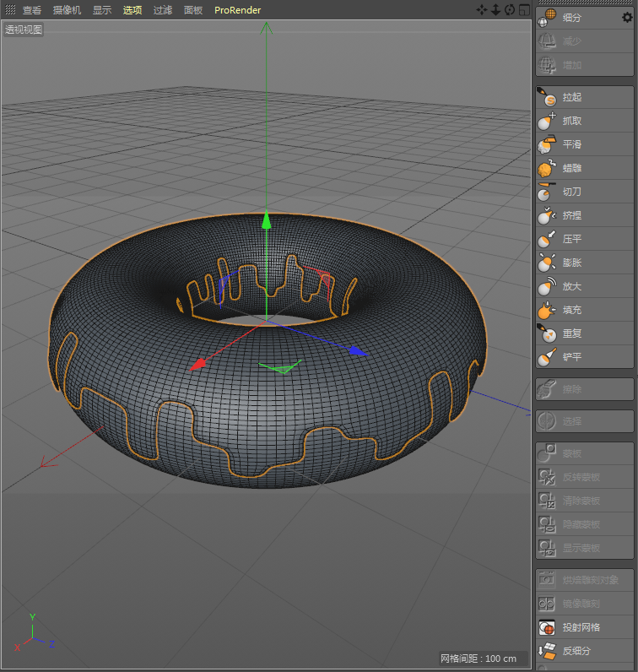Select the 拉起 (Pull) sculpt brush
This screenshot has height=672, width=638.
[572, 97]
